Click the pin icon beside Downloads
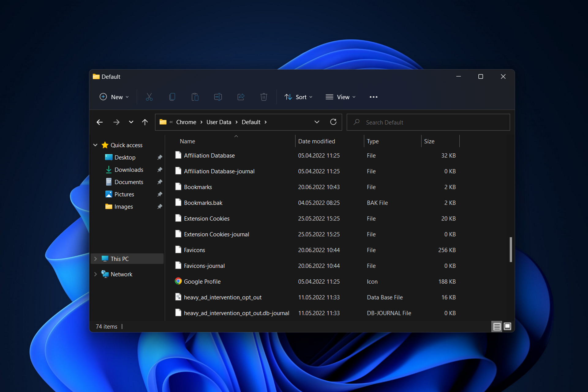This screenshot has height=392, width=588. tap(160, 170)
